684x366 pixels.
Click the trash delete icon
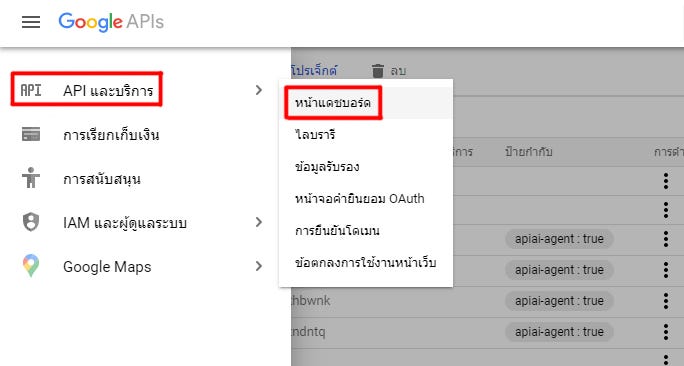tap(378, 71)
